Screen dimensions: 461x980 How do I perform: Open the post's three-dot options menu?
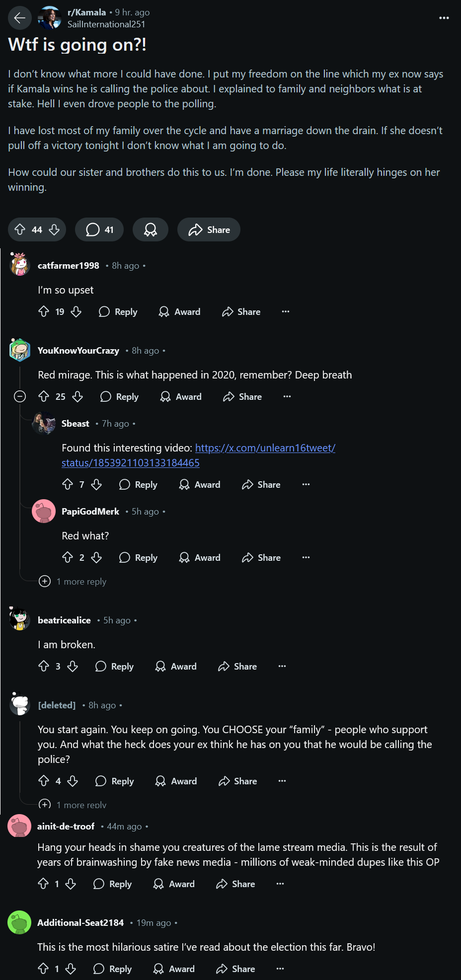444,18
